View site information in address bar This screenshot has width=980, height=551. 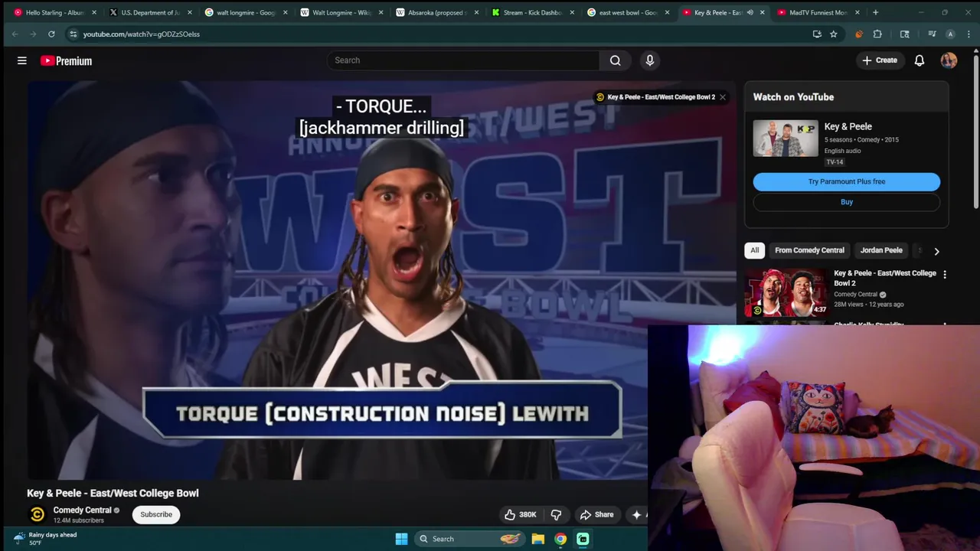click(73, 34)
